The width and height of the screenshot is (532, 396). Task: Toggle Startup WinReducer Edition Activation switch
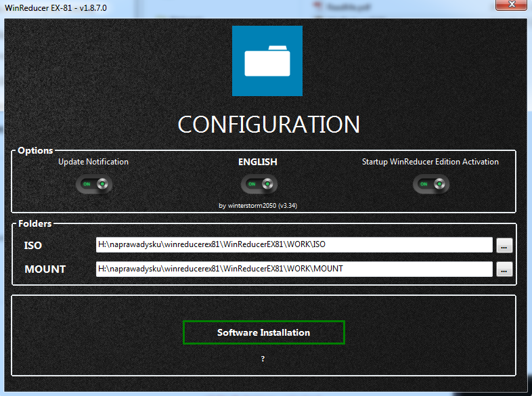coord(431,184)
